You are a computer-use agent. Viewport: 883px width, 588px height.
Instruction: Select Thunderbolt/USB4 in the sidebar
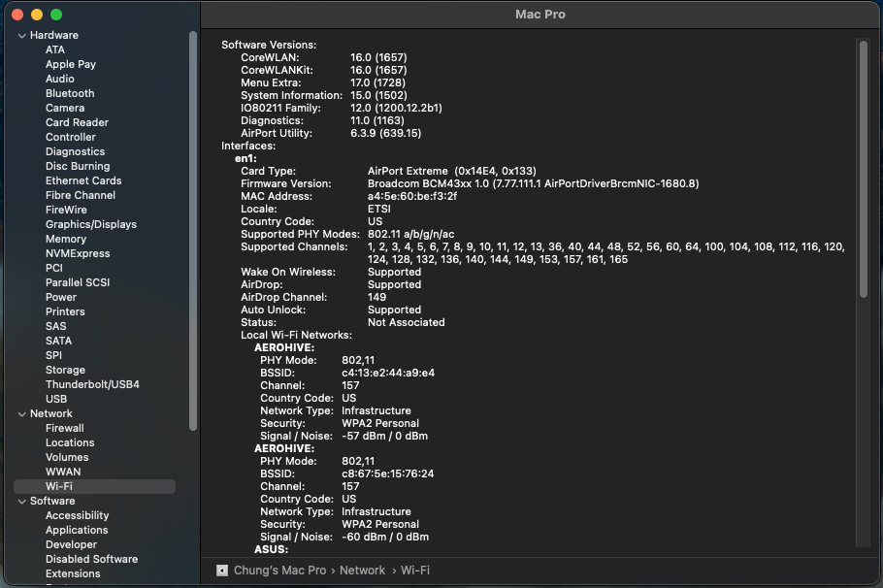[x=92, y=384]
